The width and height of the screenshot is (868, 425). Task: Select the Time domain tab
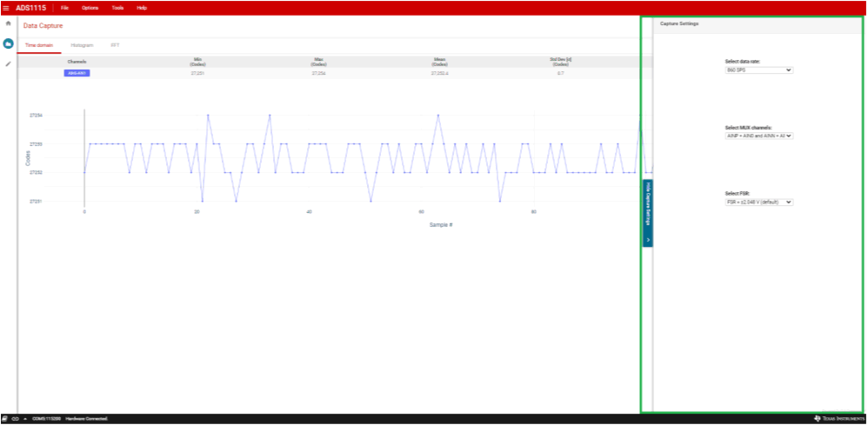39,44
